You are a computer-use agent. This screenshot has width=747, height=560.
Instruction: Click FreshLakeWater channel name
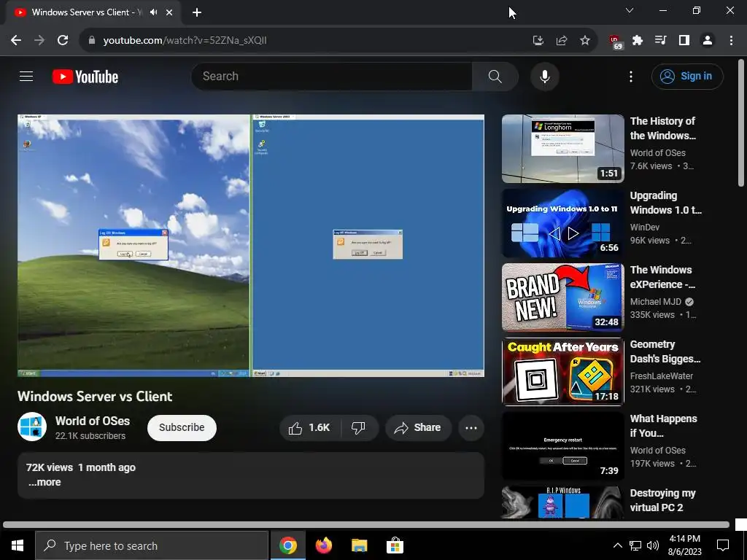(x=661, y=376)
